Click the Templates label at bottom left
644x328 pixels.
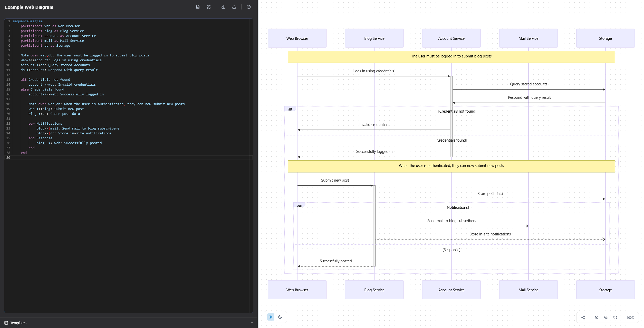click(18, 323)
